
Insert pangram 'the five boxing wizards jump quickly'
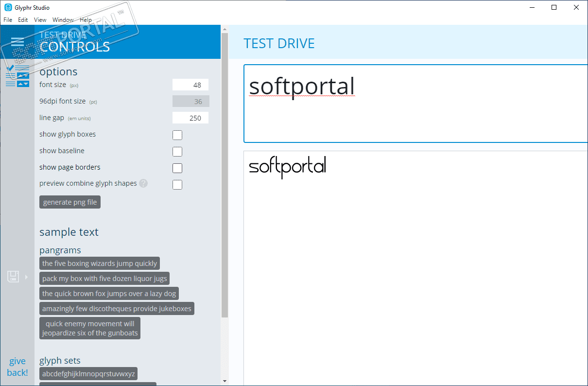pyautogui.click(x=100, y=263)
